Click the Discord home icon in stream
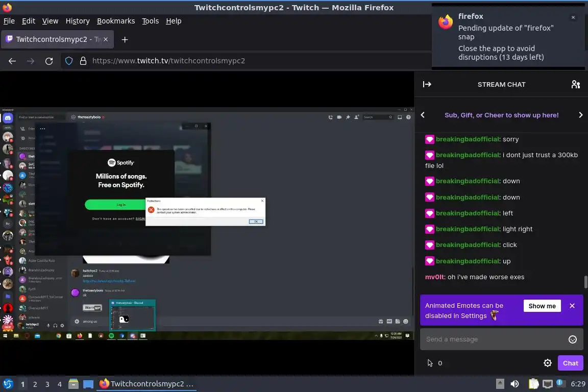The height and width of the screenshot is (392, 588). coord(8,118)
